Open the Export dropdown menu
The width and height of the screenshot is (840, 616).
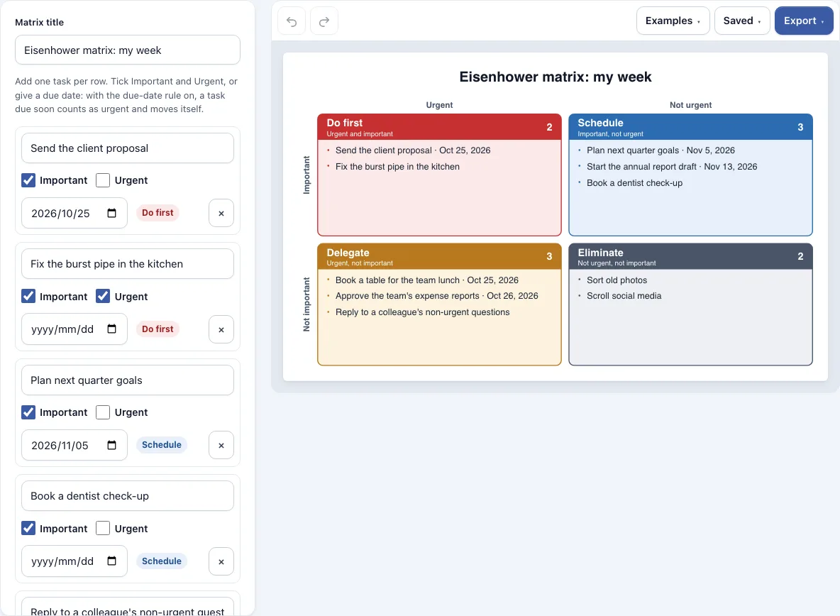pyautogui.click(x=804, y=21)
